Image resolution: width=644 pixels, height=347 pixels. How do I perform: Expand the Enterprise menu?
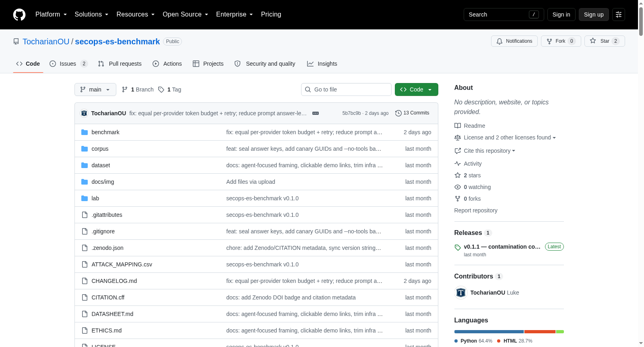[234, 15]
